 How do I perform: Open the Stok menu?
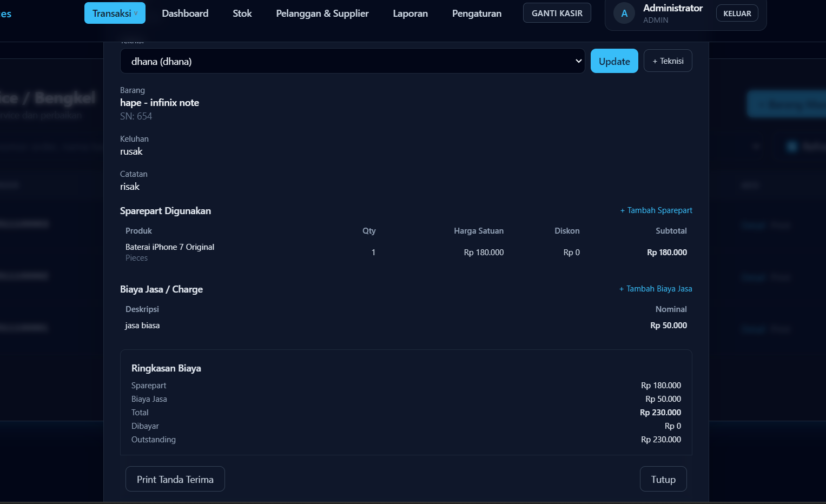click(x=242, y=14)
